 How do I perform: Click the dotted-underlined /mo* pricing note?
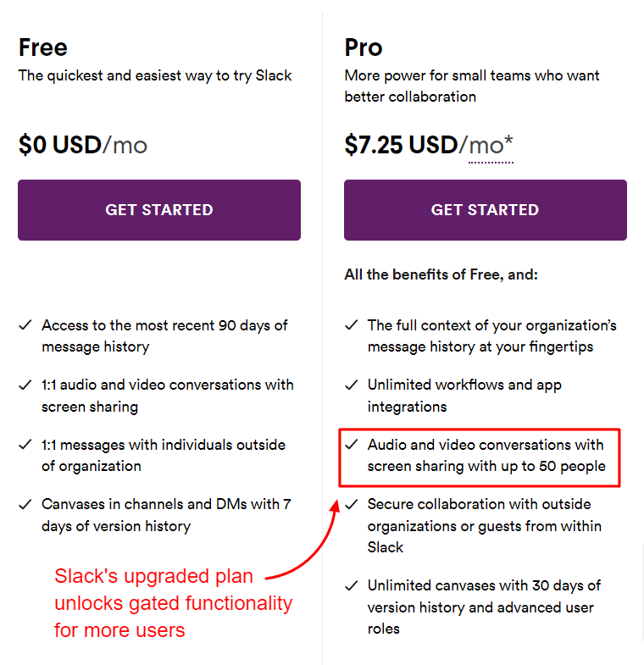491,146
